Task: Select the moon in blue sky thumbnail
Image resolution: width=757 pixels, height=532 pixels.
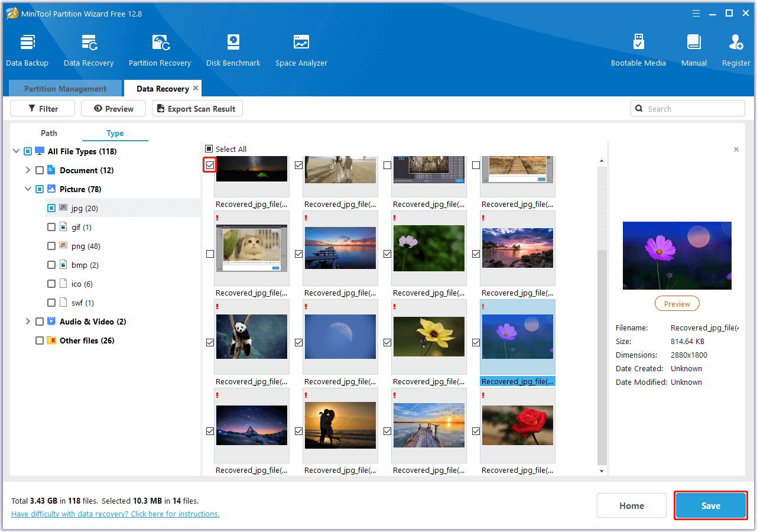Action: [340, 337]
